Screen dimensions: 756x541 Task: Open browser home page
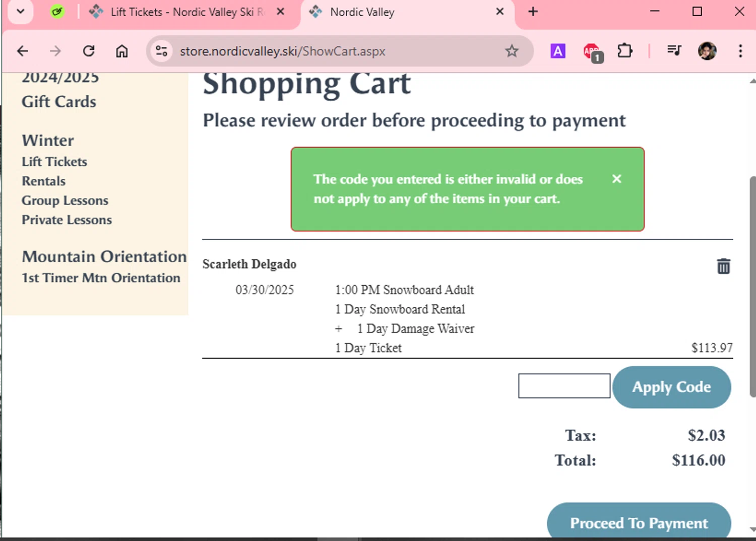[122, 51]
